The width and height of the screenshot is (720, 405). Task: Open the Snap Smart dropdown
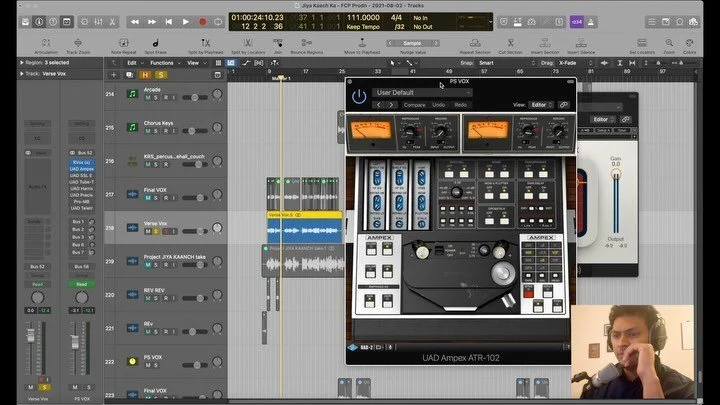click(x=506, y=63)
